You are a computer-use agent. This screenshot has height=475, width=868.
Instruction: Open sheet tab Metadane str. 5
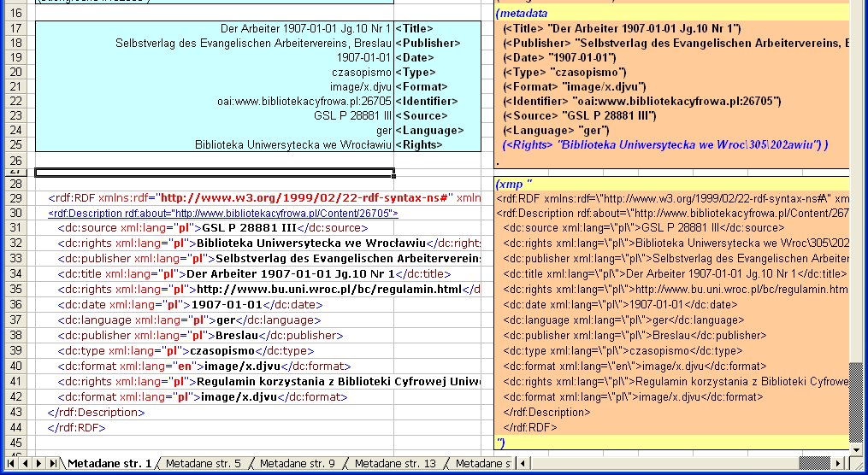pos(204,463)
